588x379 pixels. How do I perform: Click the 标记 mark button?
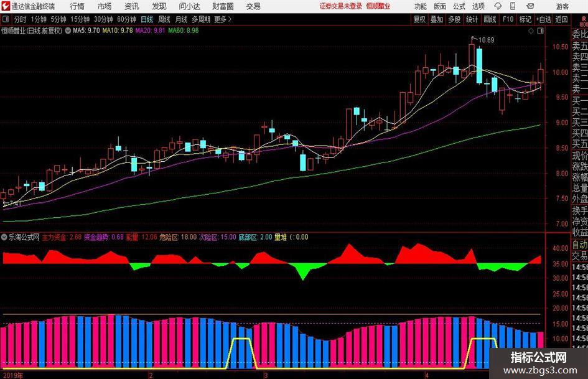pyautogui.click(x=525, y=19)
